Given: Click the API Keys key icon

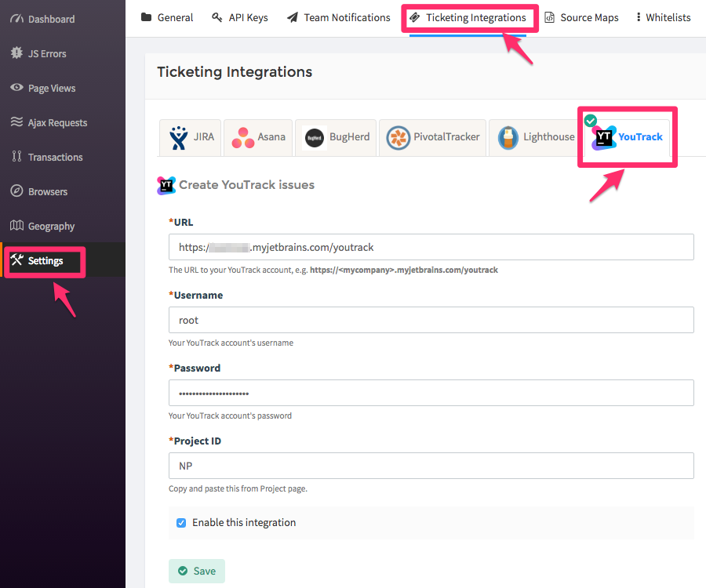Looking at the screenshot, I should (217, 17).
